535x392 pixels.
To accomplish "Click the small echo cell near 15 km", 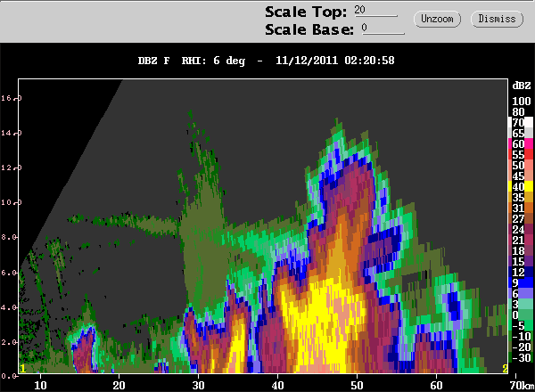I will click(84, 349).
